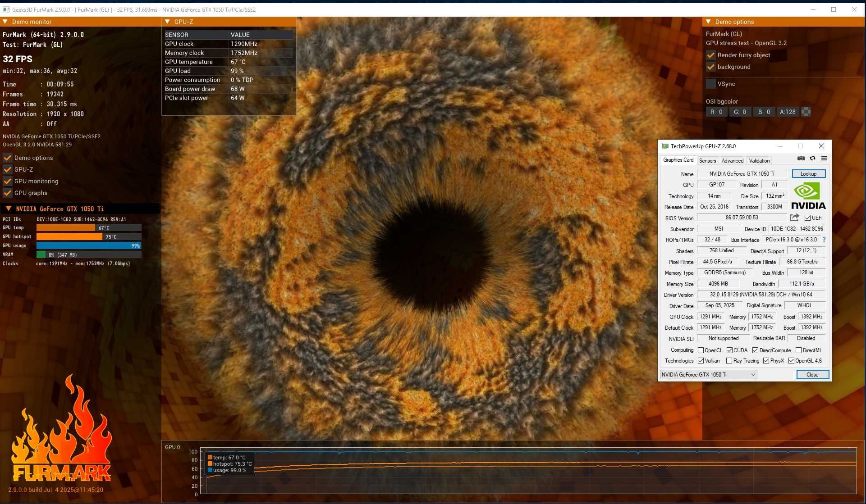Click the Release Date field Oct 25, 2016
This screenshot has height=504, width=866.
714,207
